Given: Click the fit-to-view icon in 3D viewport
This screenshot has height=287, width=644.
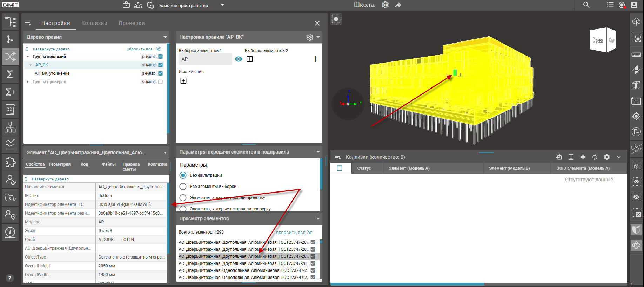Looking at the screenshot, I should coord(336,19).
